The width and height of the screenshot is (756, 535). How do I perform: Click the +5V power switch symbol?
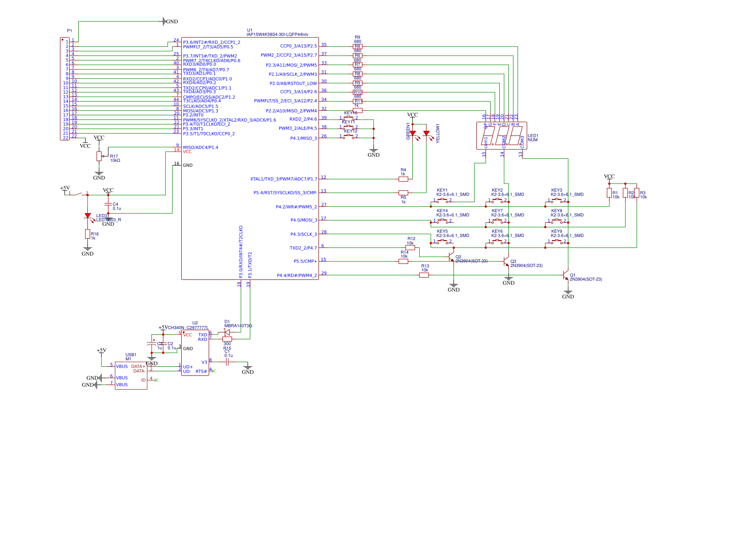pos(78,194)
